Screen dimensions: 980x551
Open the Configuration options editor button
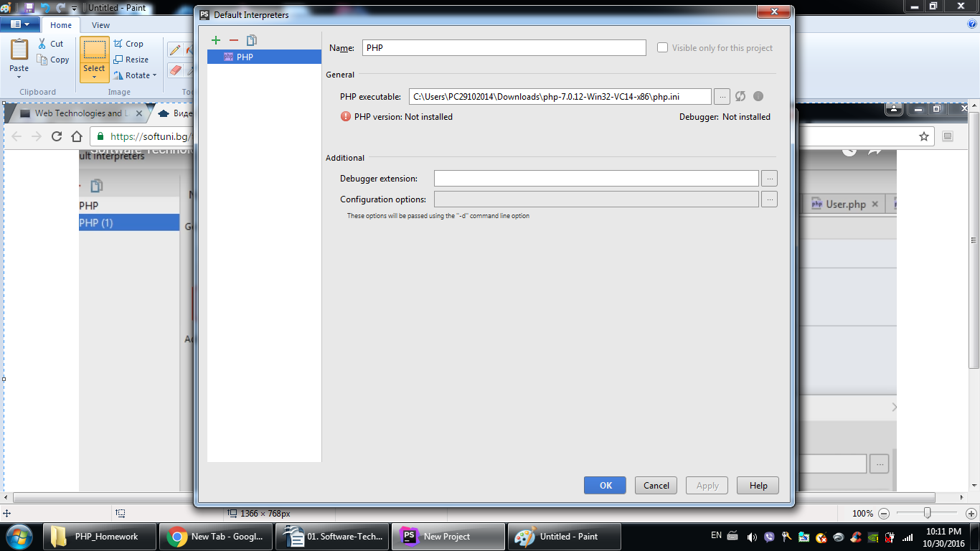point(769,199)
